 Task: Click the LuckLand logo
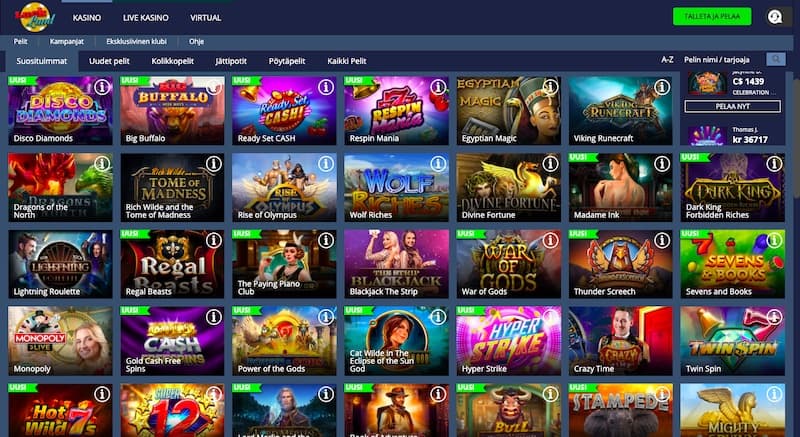pos(35,17)
